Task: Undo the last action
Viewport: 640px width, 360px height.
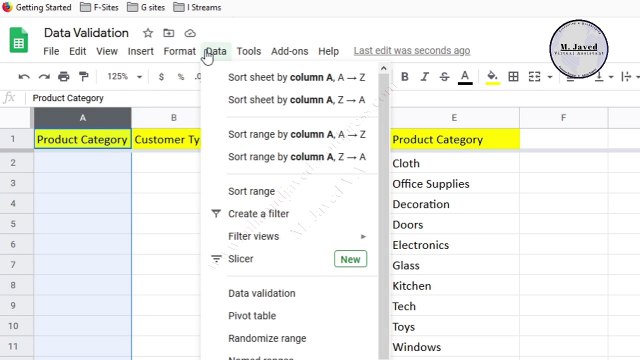Action: coord(24,77)
